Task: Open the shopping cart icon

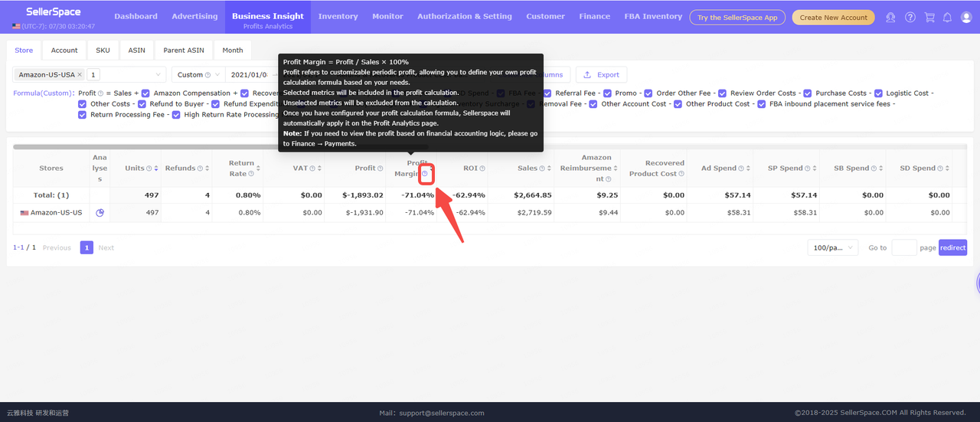Action: click(929, 17)
